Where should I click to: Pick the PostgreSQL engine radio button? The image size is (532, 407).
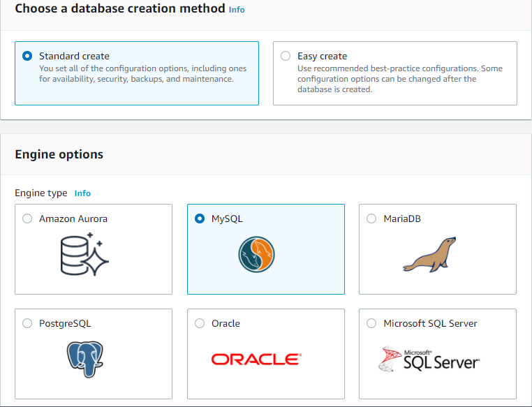tap(27, 323)
